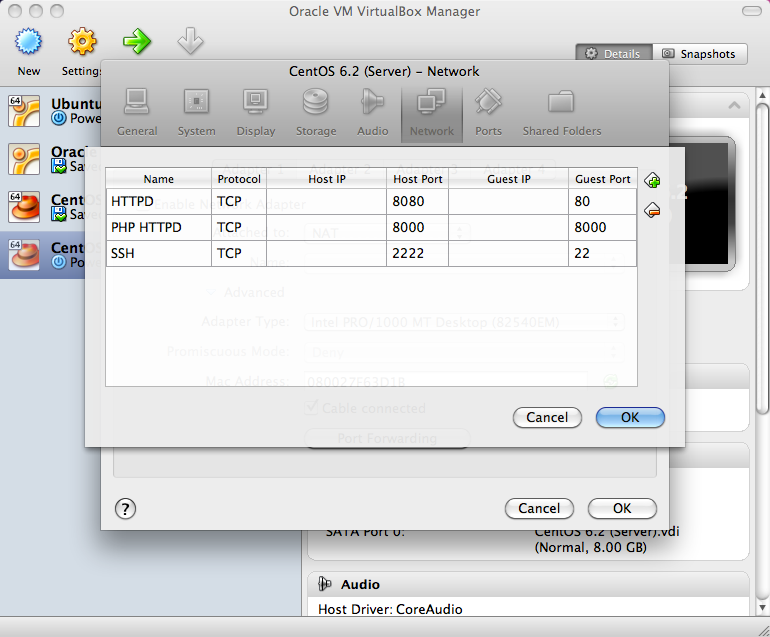Open the Shared Folders settings section
The image size is (770, 637).
pos(562,113)
